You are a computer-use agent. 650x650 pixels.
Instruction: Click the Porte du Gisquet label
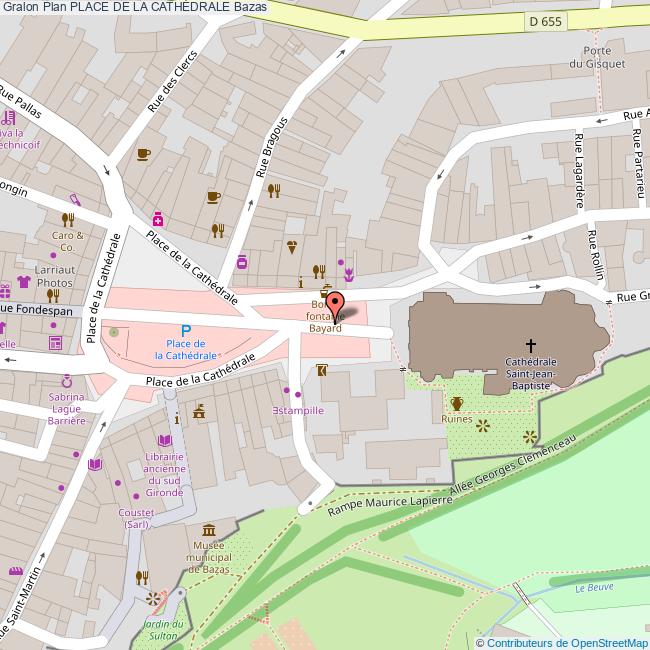(604, 57)
